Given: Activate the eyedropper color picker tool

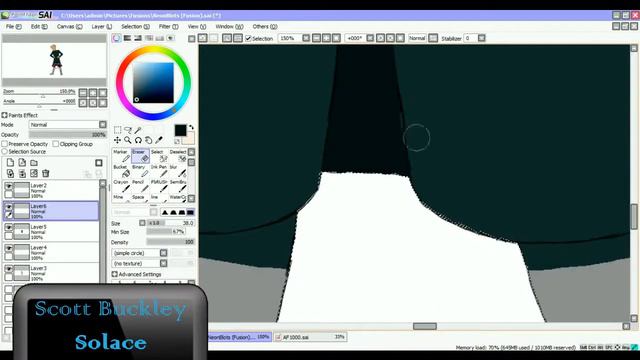Looking at the screenshot, I should [x=159, y=140].
